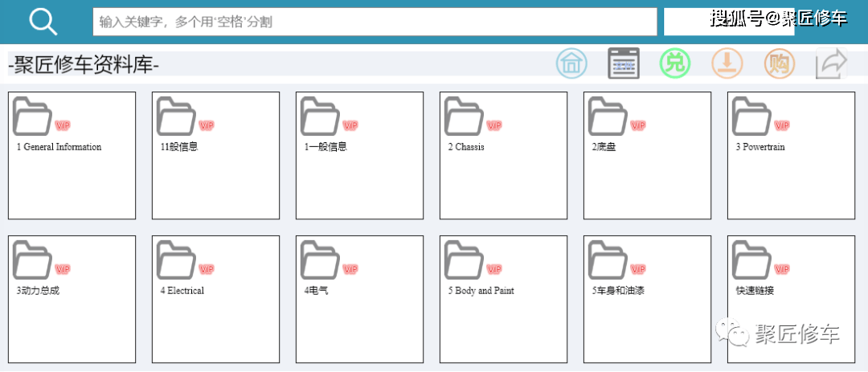
Task: Open folder icon of 4电气
Action: pos(320,260)
